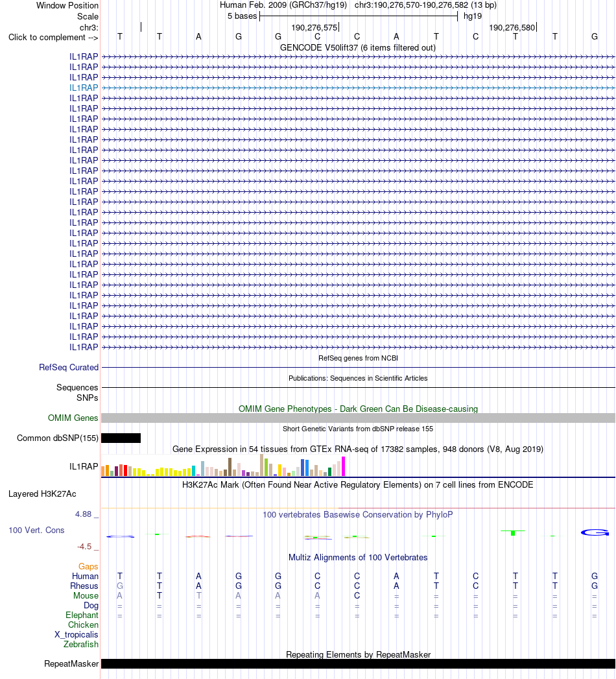This screenshot has height=679, width=616.
Task: Click the light-blue highlighted IL1RAP transcript label
Action: [84, 88]
